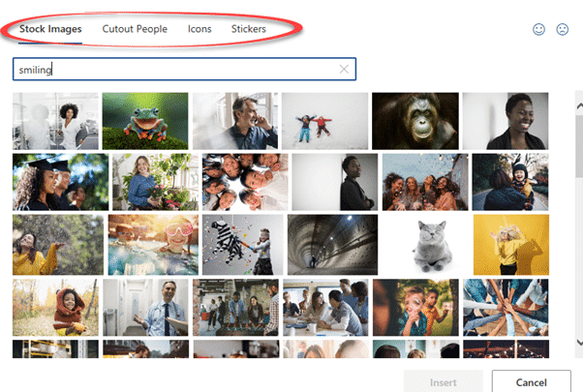Select the hands stacked together photo

point(506,306)
